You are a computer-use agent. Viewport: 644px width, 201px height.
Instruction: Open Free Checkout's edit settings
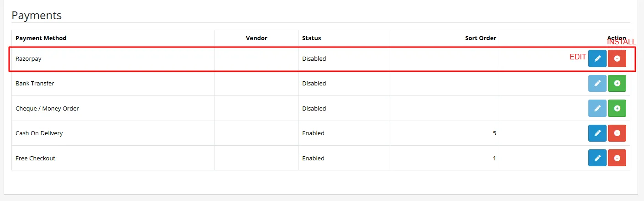(597, 158)
